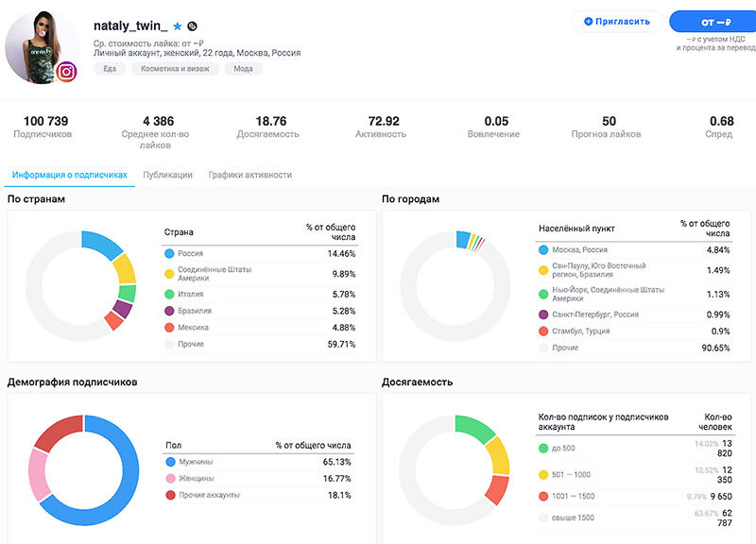Open the Графики активности tab

(x=250, y=175)
